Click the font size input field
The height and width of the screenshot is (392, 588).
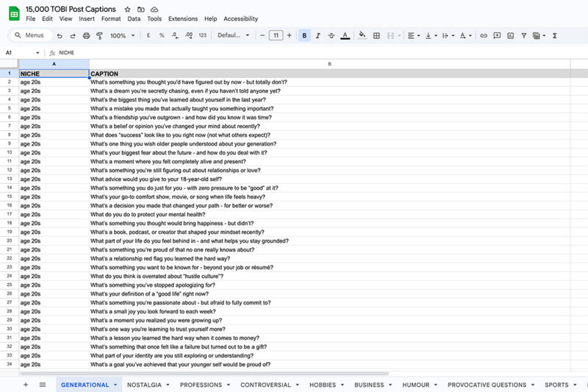coord(276,35)
